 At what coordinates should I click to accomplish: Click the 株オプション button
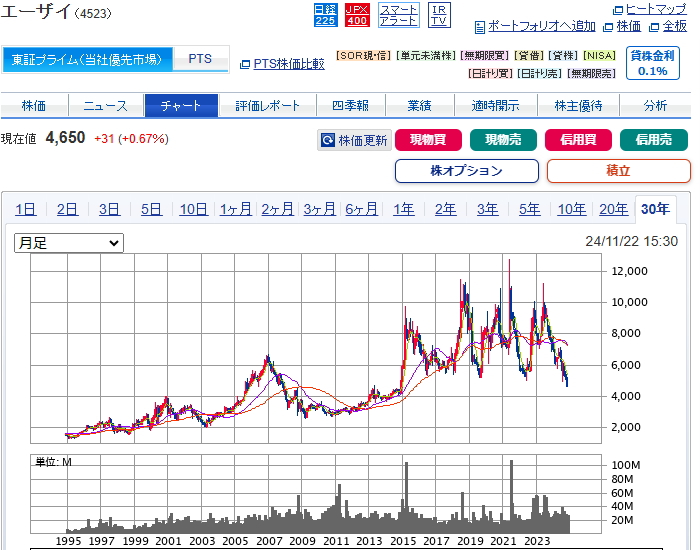point(466,171)
